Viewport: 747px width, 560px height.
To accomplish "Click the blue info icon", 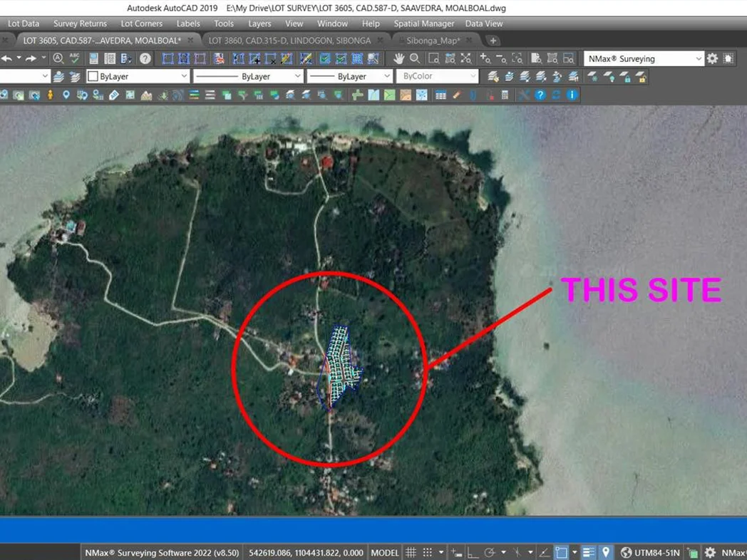I will [x=572, y=95].
